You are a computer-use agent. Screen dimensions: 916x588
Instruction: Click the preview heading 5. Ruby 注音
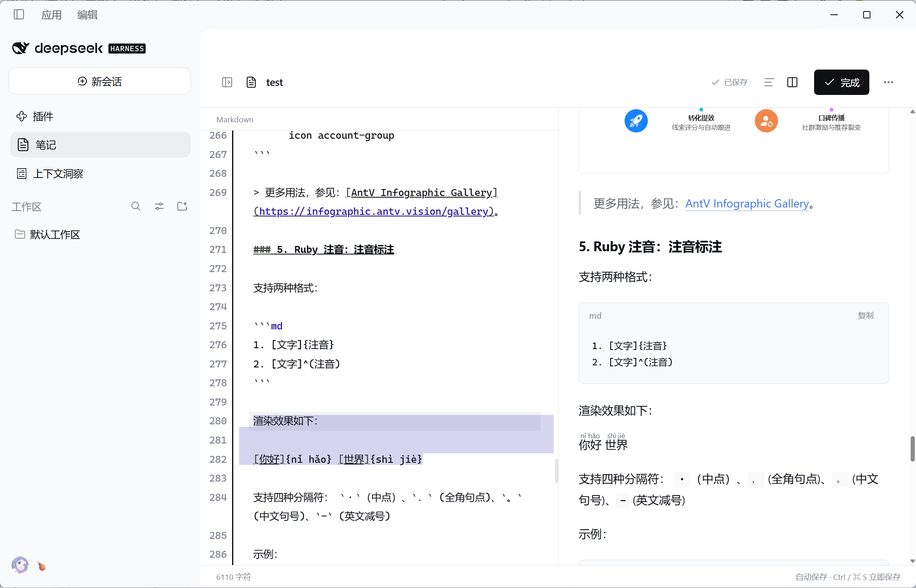click(x=650, y=247)
